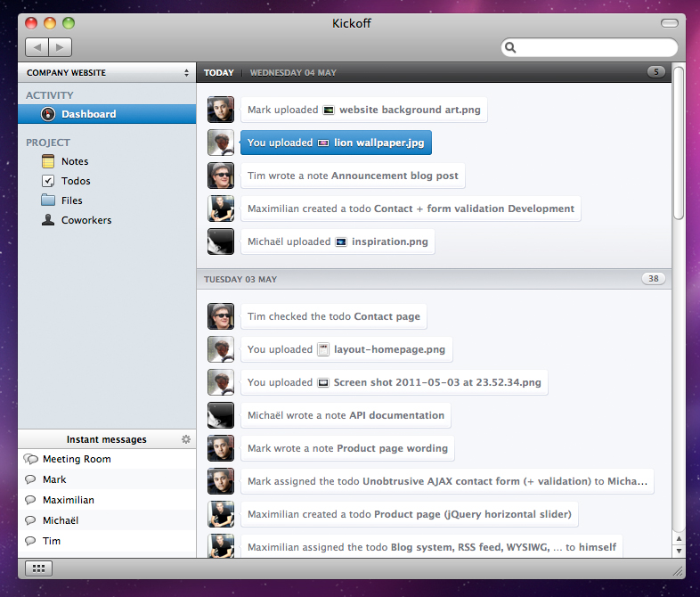Start a chat with Tim
The height and width of the screenshot is (597, 700).
[x=107, y=541]
